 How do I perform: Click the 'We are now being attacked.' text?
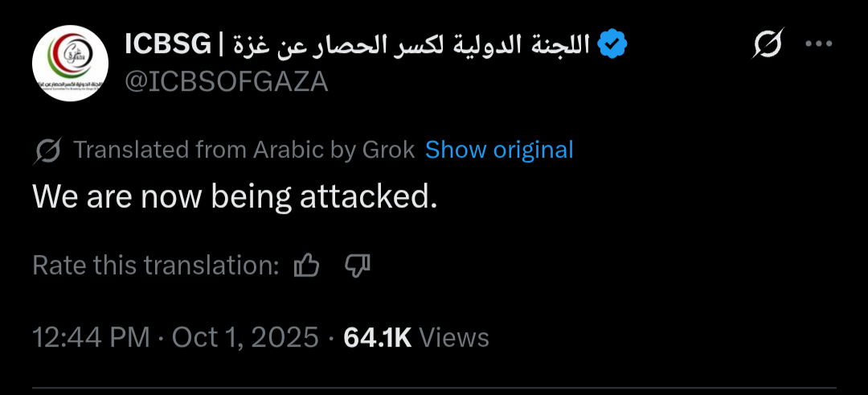[235, 197]
